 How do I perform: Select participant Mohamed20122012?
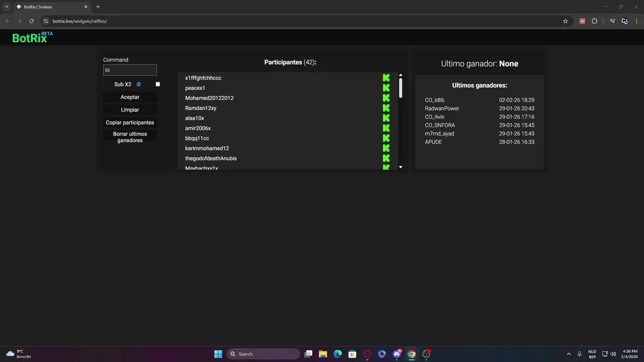tap(209, 98)
